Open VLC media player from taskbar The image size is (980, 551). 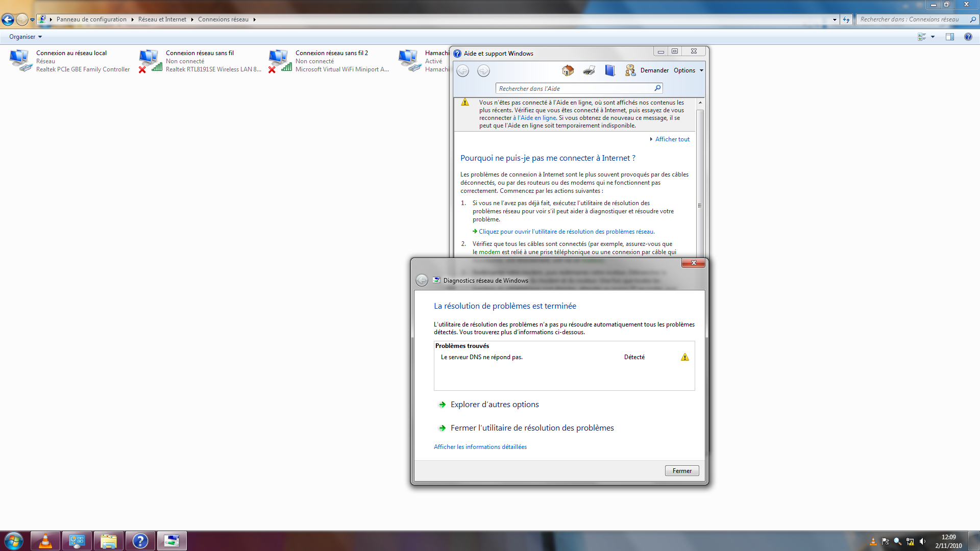point(45,541)
